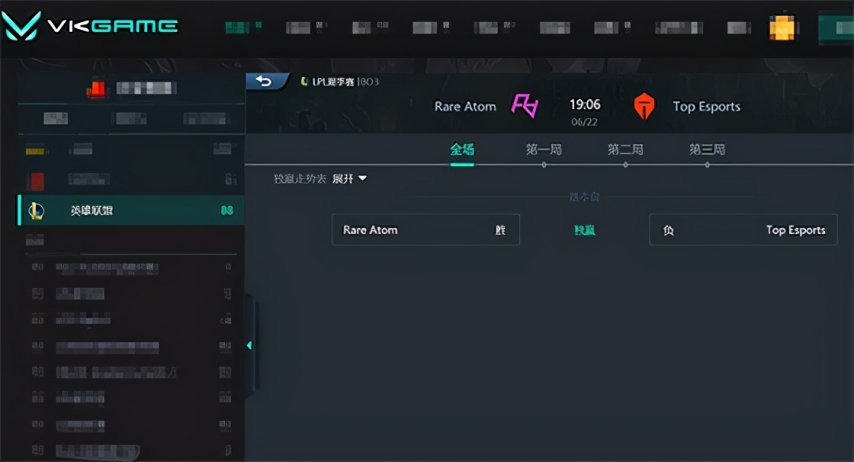Click the Rare Atom name in header
The height and width of the screenshot is (462, 854).
point(465,106)
